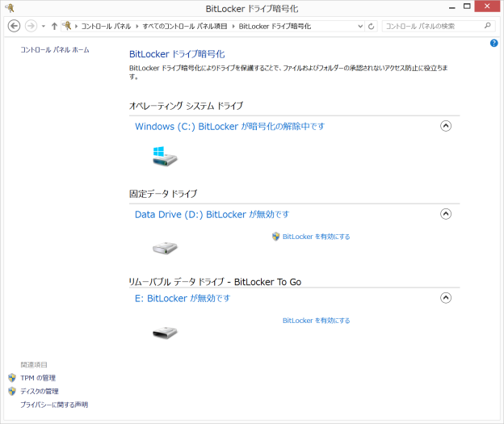504x424 pixels.
Task: Open Help with the blue question icon
Action: point(494,43)
